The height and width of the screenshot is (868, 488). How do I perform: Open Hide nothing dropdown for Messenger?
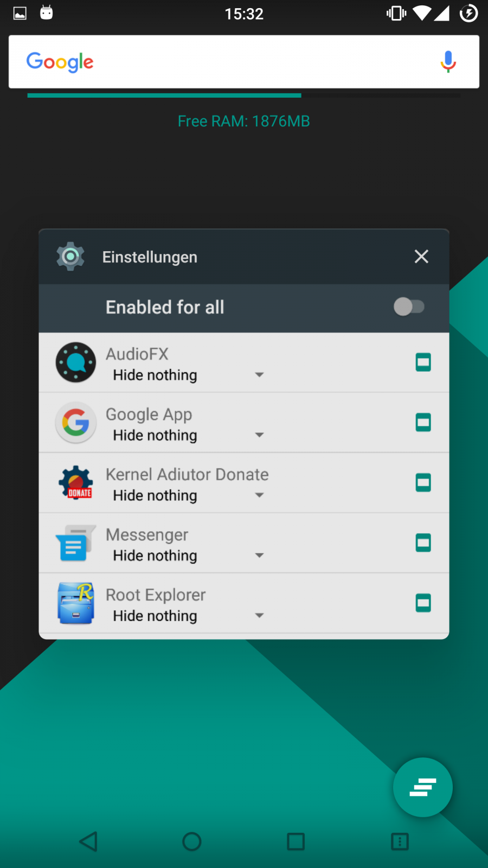tap(188, 556)
